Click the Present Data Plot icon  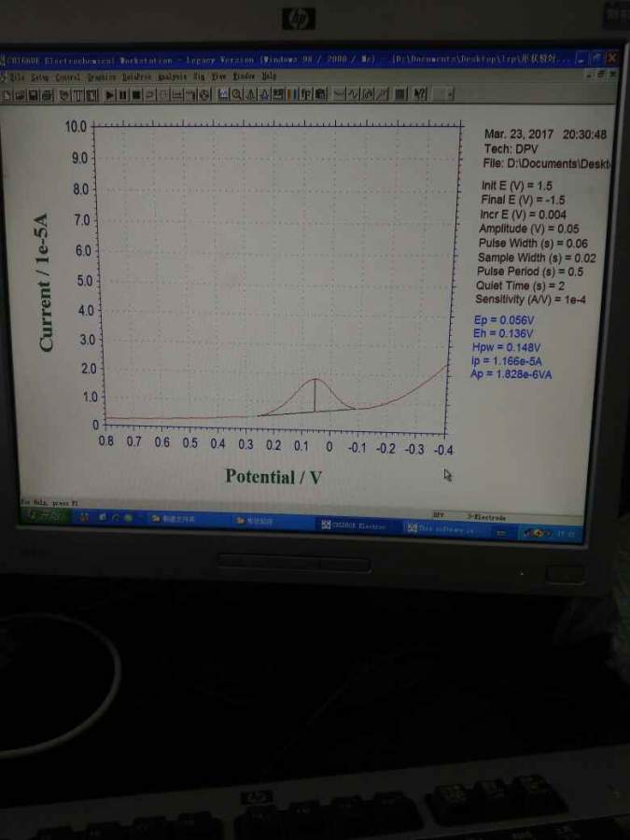tap(223, 95)
